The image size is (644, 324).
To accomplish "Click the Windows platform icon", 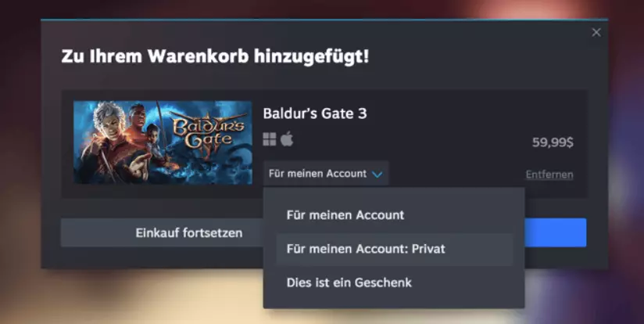I will 270,139.
